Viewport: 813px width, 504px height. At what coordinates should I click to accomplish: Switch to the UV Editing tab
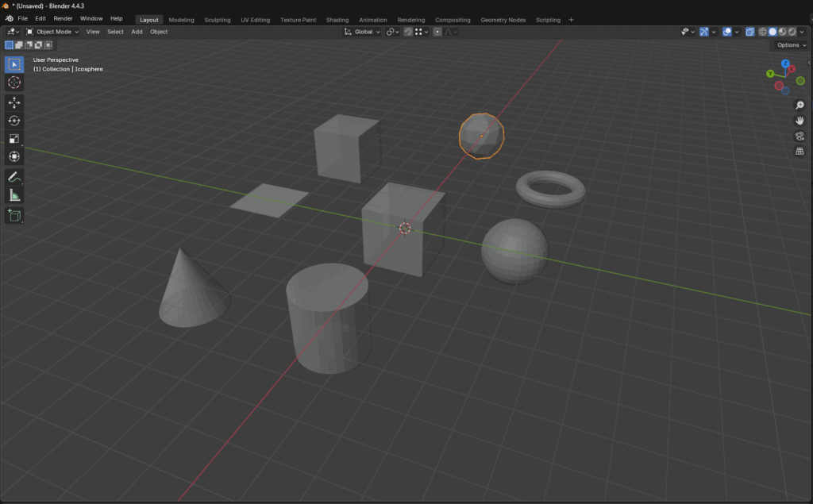(255, 20)
